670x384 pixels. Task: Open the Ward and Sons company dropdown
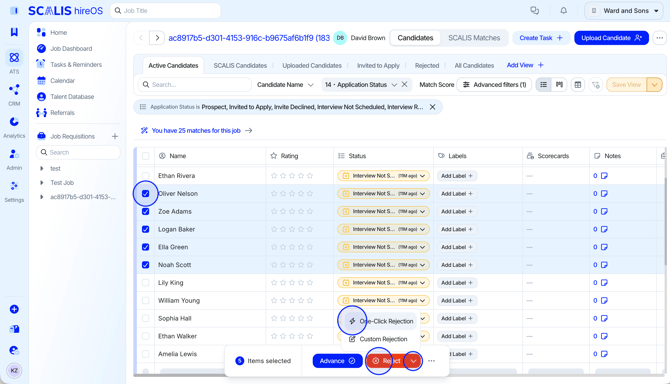[625, 11]
